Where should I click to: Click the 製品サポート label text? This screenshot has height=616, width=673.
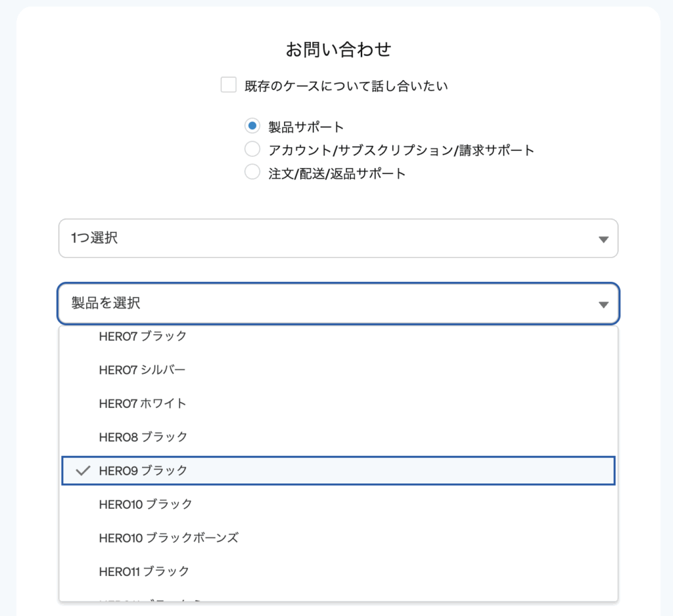point(306,127)
